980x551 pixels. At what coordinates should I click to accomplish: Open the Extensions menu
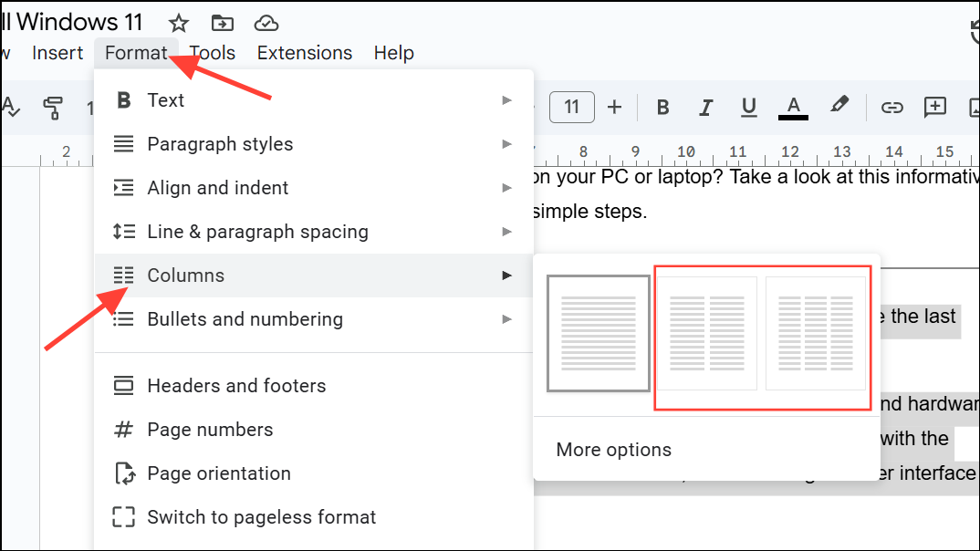point(305,53)
